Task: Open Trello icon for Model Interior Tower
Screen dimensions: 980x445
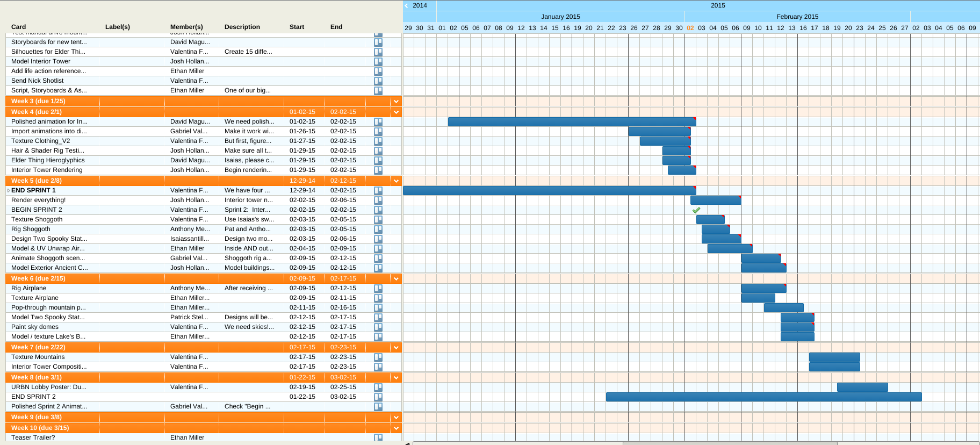Action: [378, 62]
